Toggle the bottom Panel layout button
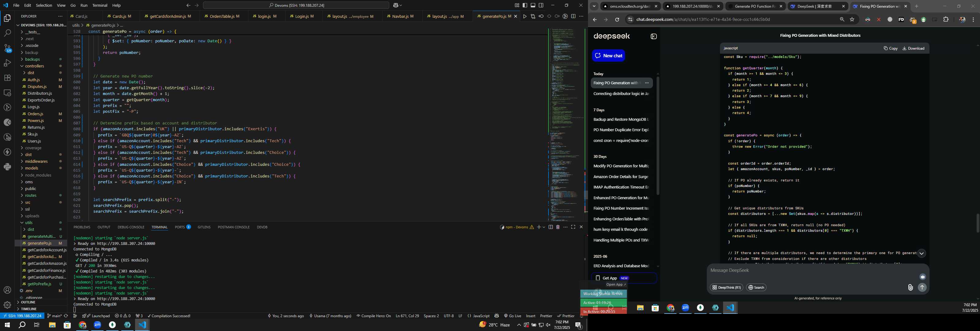The image size is (980, 331). 533,5
